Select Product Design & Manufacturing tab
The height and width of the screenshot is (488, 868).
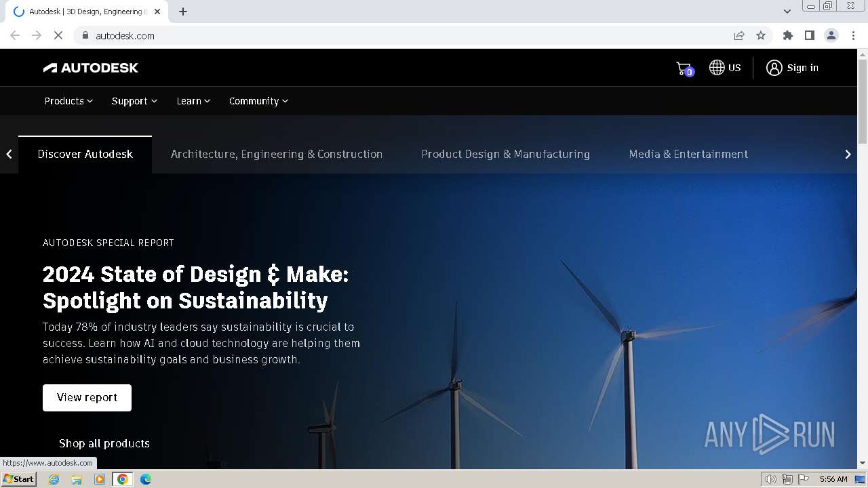point(506,155)
